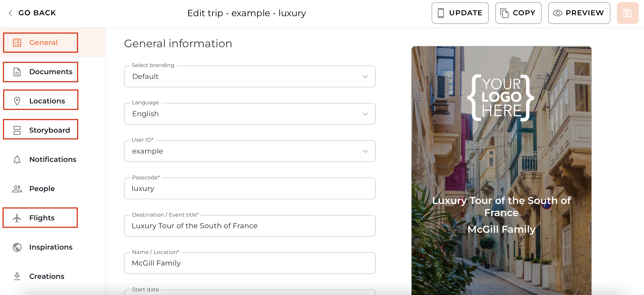This screenshot has height=295, width=644.
Task: Switch to the General section
Action: pos(40,42)
